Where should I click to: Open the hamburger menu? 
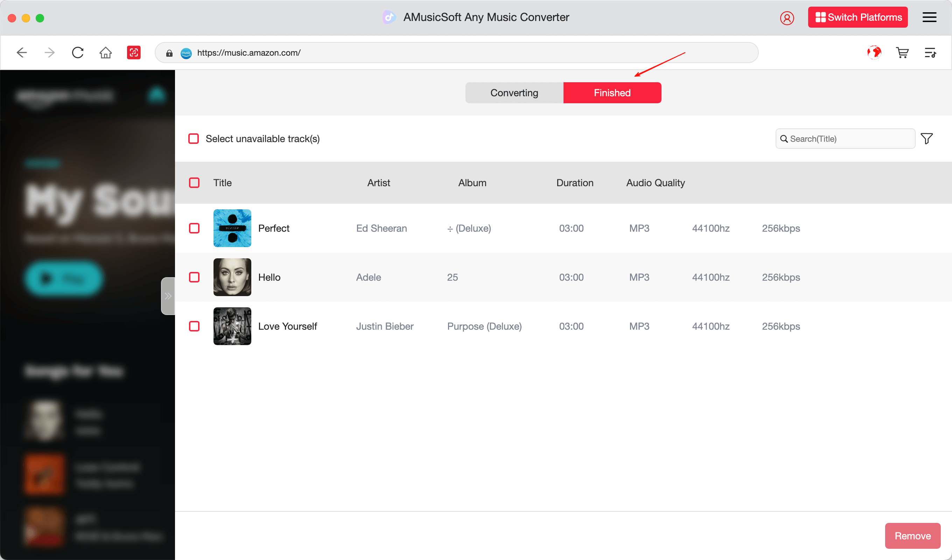coord(929,17)
